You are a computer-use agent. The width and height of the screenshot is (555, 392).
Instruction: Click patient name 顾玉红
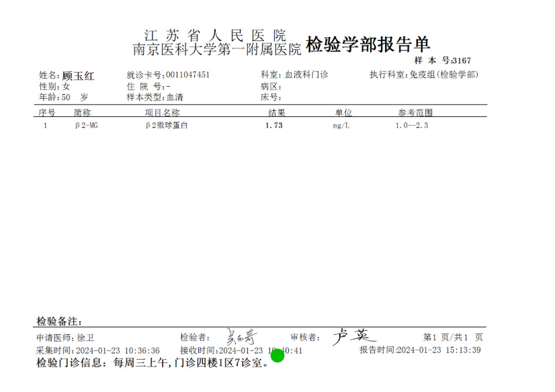click(x=78, y=76)
